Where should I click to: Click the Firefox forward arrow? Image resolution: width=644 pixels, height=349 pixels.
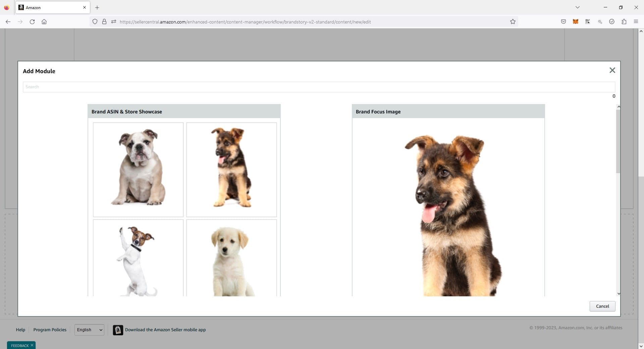pyautogui.click(x=20, y=22)
